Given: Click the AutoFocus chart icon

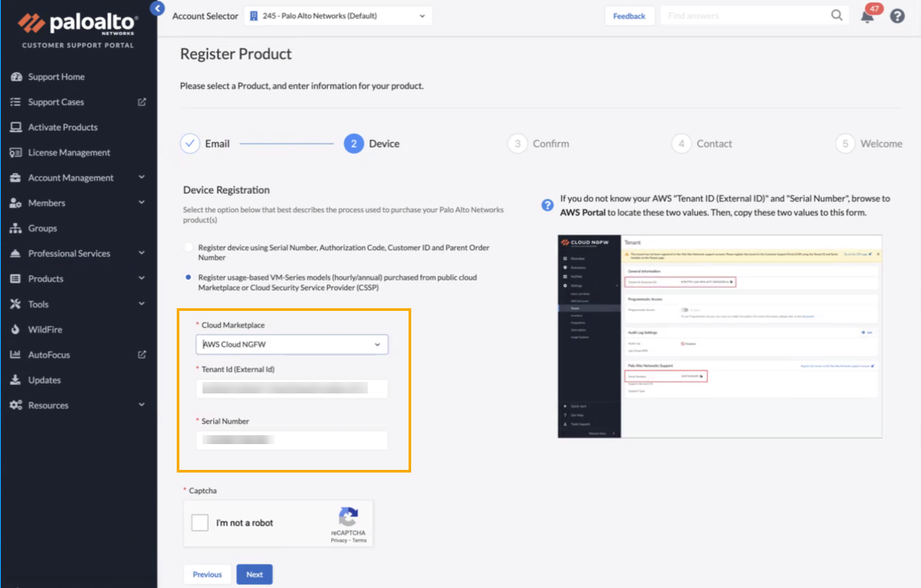Looking at the screenshot, I should coord(16,354).
